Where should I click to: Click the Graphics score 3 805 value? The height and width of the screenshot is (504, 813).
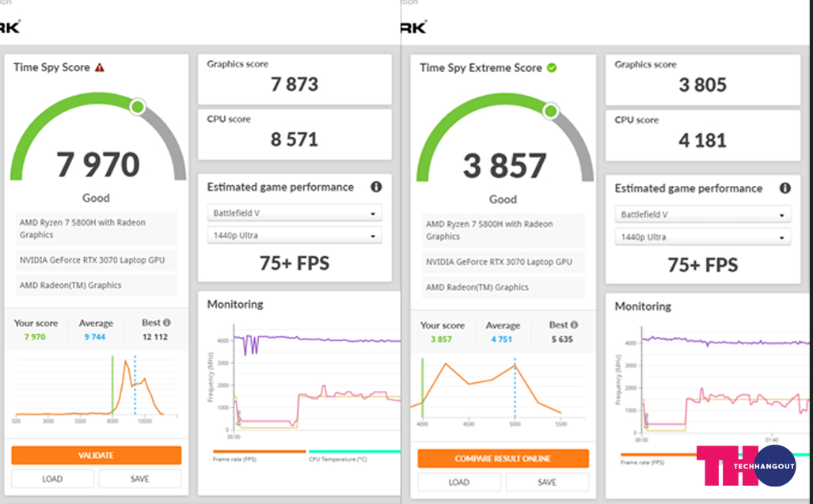(x=702, y=85)
